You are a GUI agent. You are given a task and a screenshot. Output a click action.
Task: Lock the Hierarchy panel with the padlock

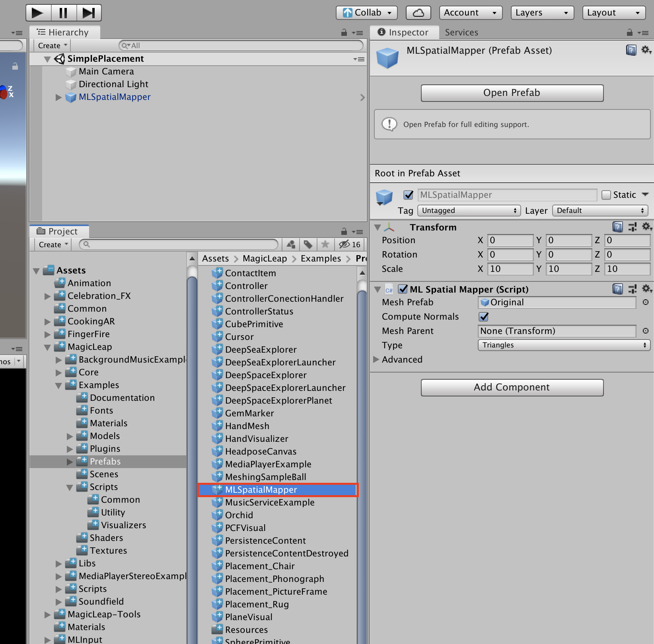(x=344, y=33)
